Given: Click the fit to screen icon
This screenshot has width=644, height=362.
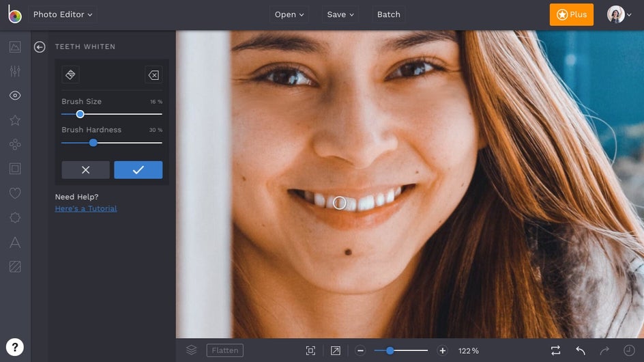Looking at the screenshot, I should 311,350.
